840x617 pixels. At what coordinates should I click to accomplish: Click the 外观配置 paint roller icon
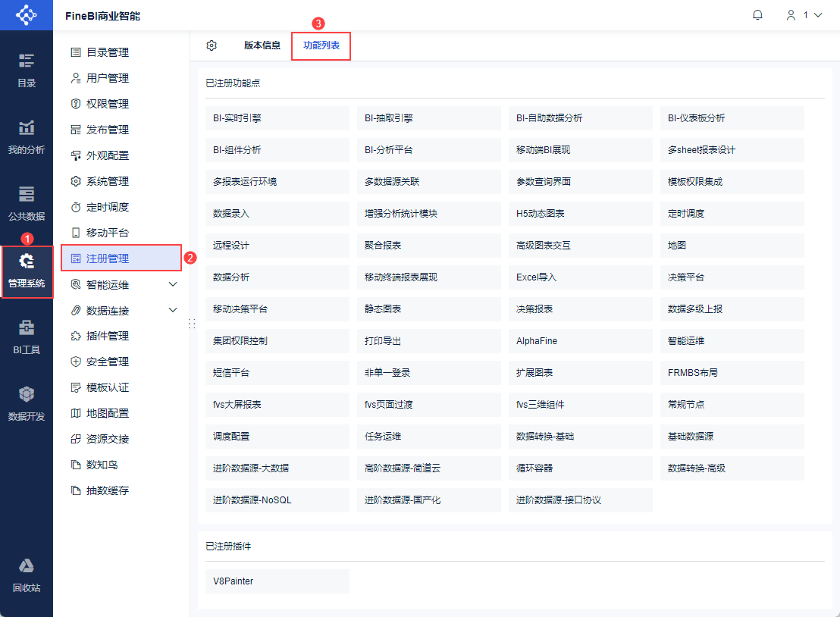76,155
